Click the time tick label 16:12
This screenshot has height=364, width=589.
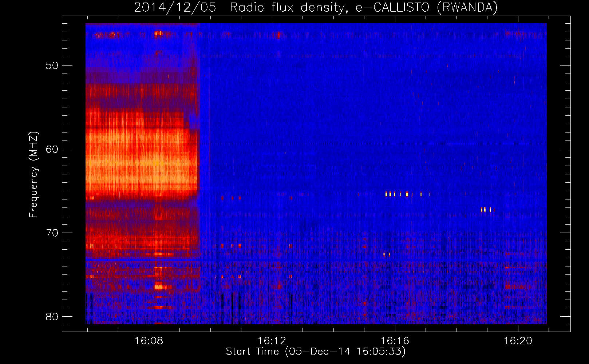coord(272,341)
